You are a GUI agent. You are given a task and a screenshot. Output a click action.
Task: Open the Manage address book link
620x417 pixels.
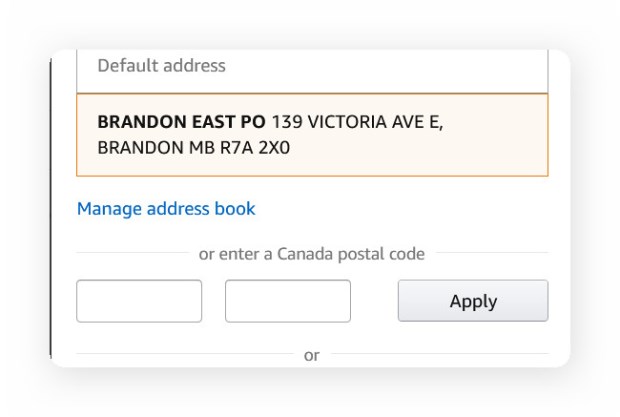[x=166, y=209]
